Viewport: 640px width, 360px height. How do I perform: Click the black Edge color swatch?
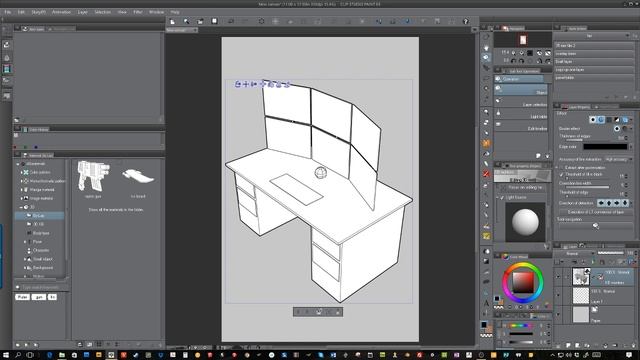[x=605, y=147]
